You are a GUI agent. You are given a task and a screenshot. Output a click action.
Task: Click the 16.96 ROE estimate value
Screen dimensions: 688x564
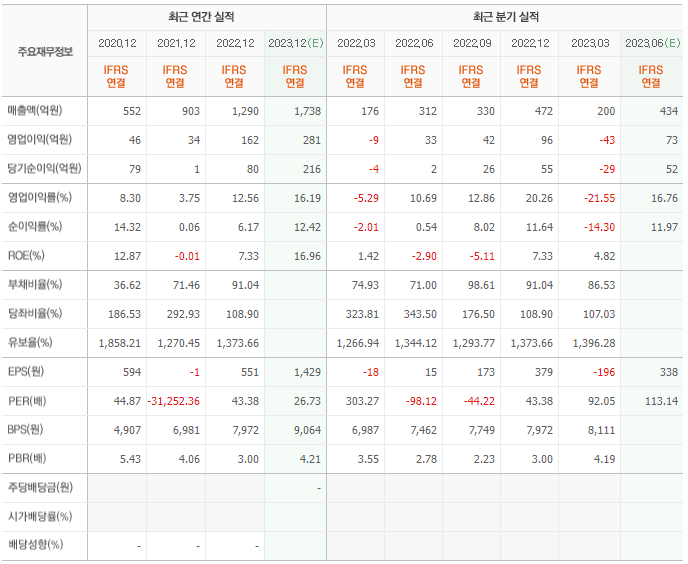tap(307, 256)
